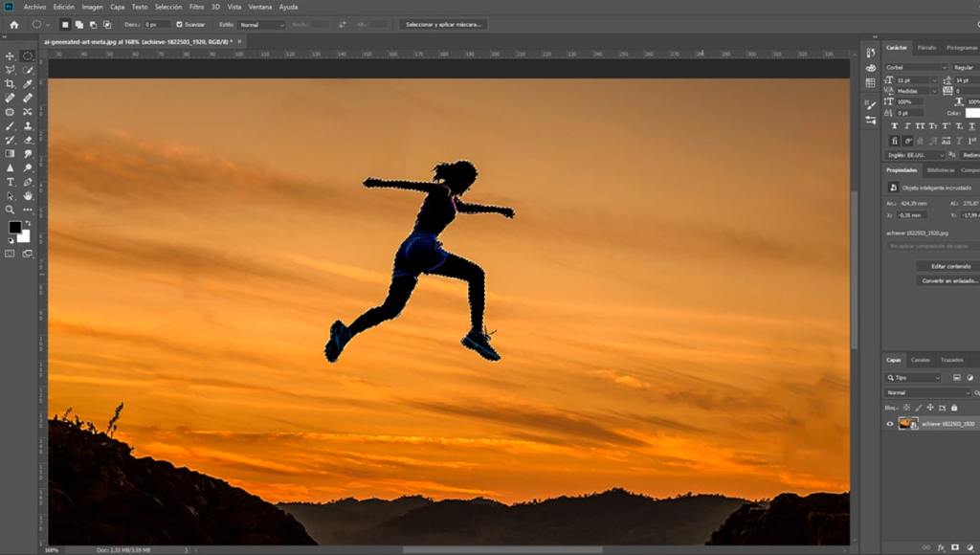
Task: Hide the achieve-1822503_1920 layer
Action: click(x=890, y=423)
